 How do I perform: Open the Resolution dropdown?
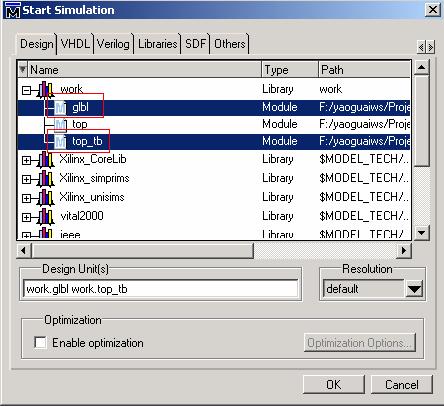pyautogui.click(x=414, y=289)
